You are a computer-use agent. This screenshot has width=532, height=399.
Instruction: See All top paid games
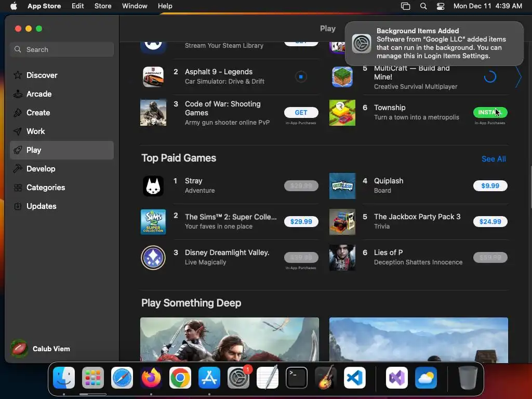(x=494, y=159)
